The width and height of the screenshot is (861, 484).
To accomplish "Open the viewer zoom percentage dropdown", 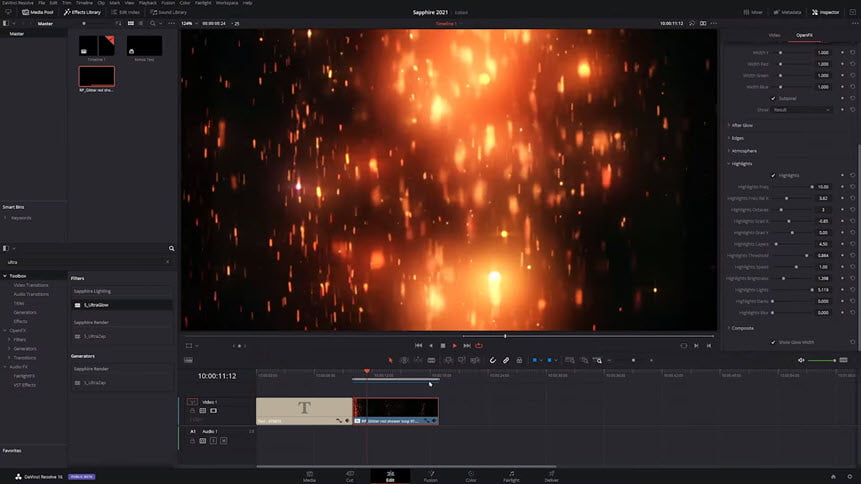I will pyautogui.click(x=189, y=24).
